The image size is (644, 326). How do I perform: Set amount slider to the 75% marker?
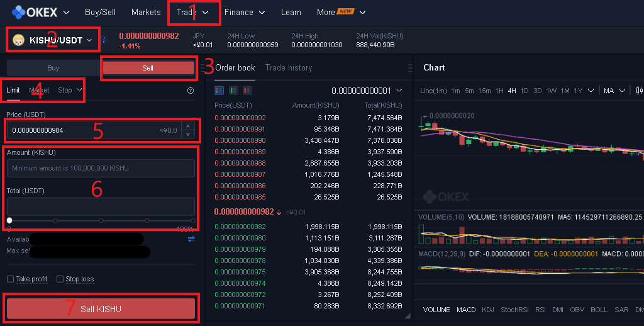click(147, 221)
